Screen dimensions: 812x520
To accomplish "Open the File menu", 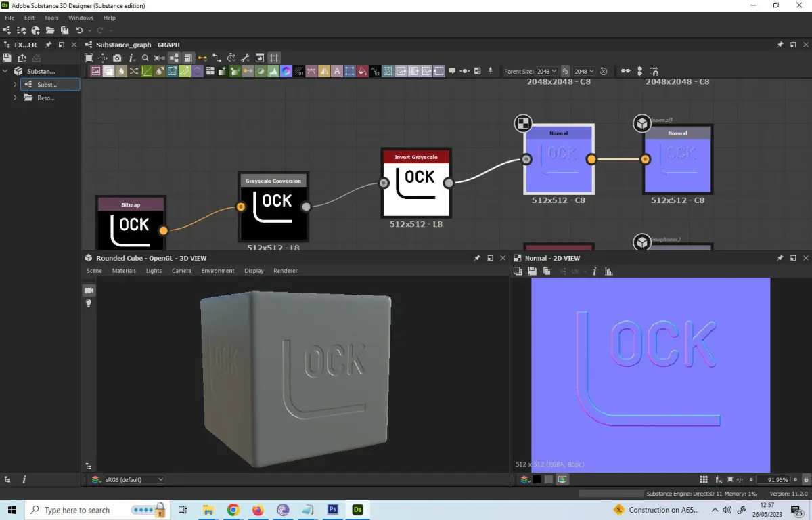I will coord(9,18).
